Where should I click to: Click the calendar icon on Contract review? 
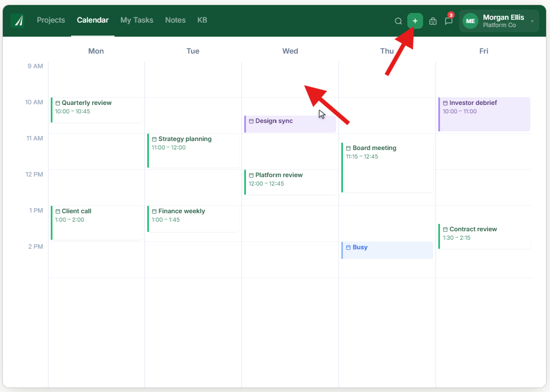point(445,230)
